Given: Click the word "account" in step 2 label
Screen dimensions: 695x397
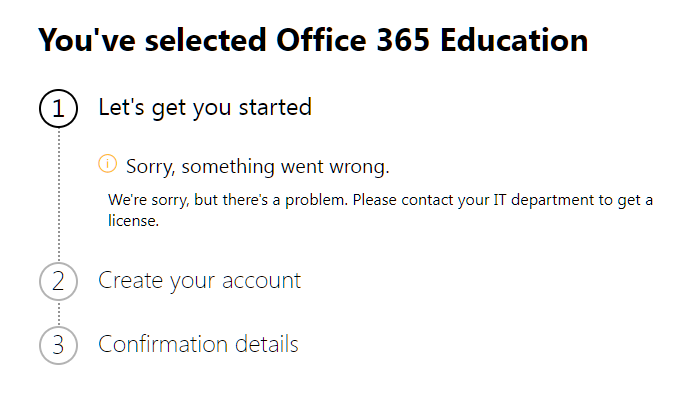Looking at the screenshot, I should (262, 281).
